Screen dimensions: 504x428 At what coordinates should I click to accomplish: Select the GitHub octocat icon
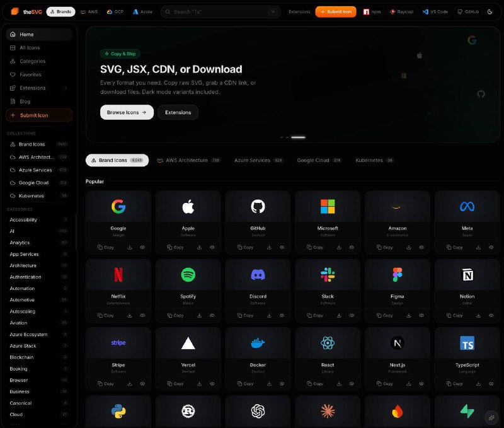pos(258,207)
